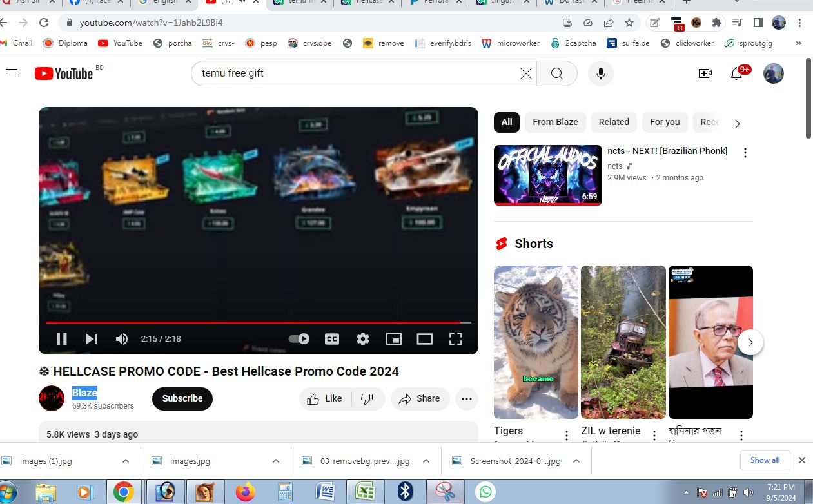Open the YouTube guide hamburger menu
Viewport: 813px width, 504px height.
tap(11, 73)
